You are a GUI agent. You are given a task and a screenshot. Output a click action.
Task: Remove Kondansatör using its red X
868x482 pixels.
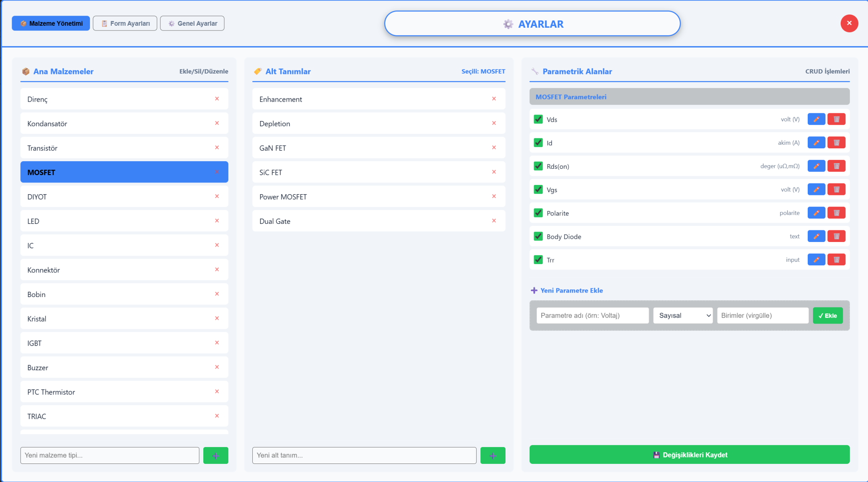click(x=217, y=123)
